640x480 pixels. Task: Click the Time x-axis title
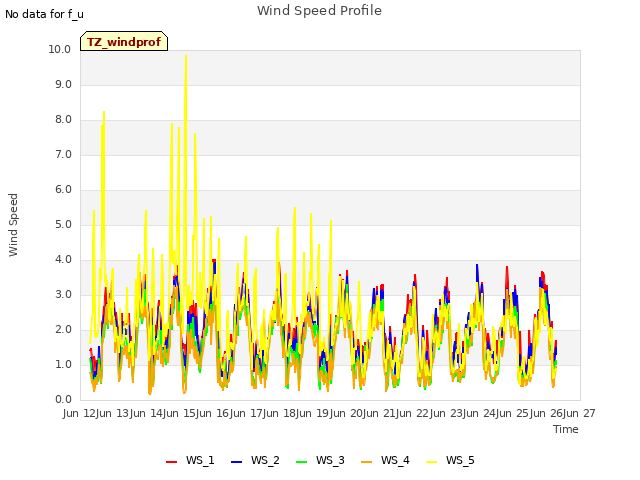(566, 429)
